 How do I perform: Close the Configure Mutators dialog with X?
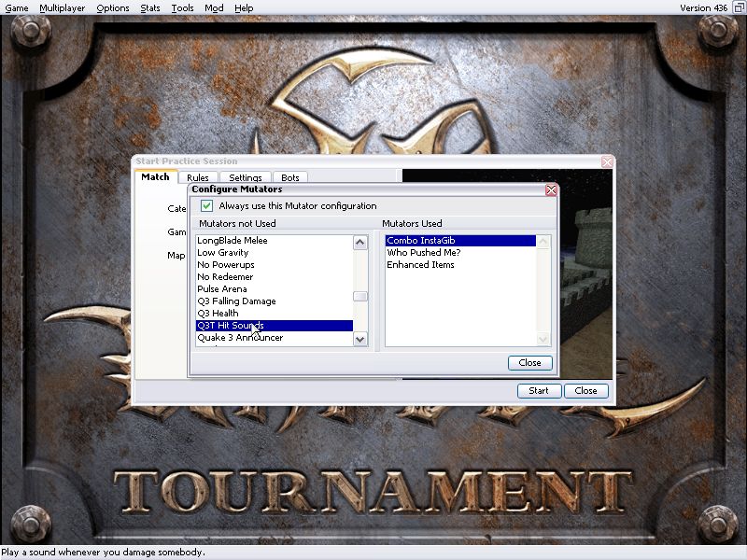point(551,189)
